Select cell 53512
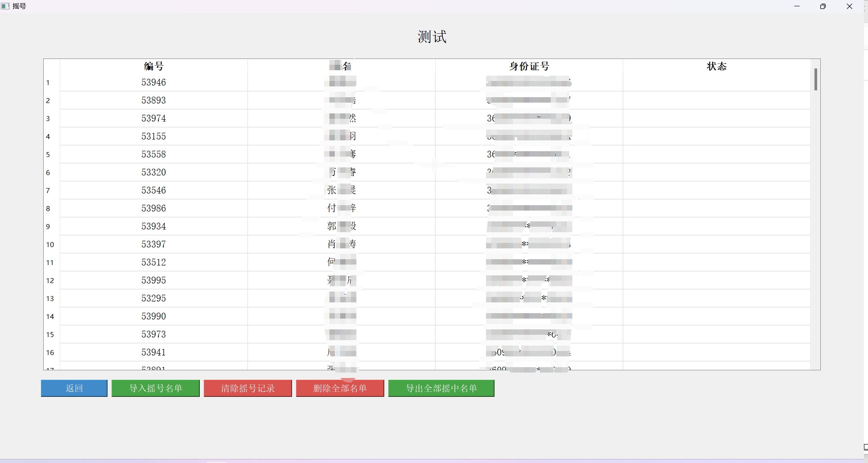The image size is (868, 463). point(154,262)
